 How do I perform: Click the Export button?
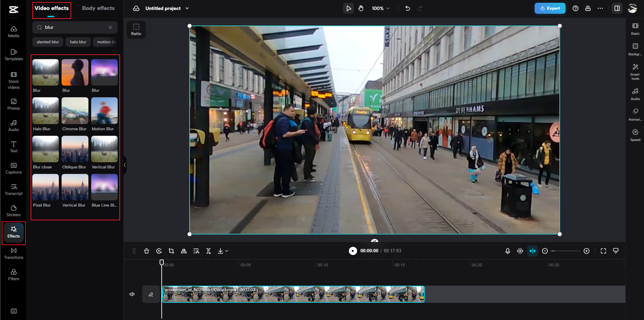[x=550, y=8]
